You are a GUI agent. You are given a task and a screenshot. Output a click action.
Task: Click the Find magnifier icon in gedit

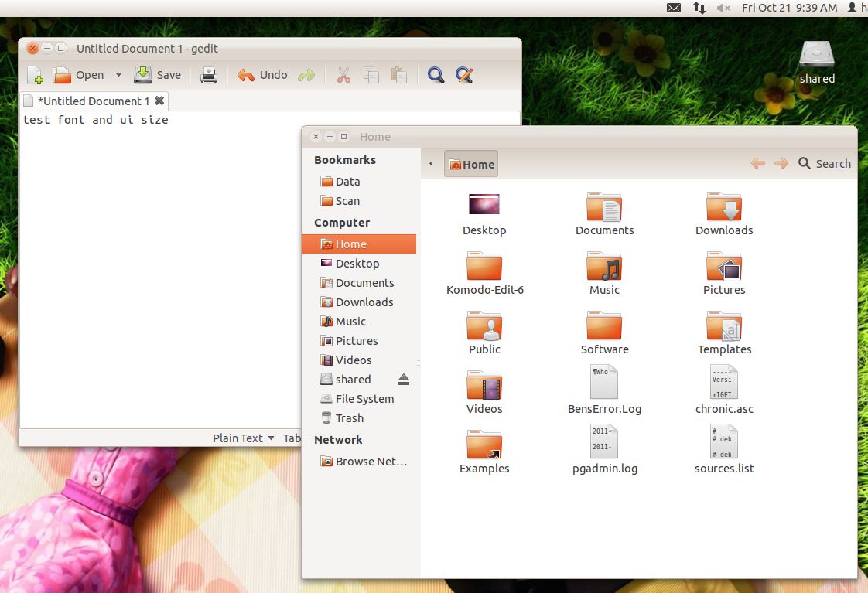tap(436, 75)
